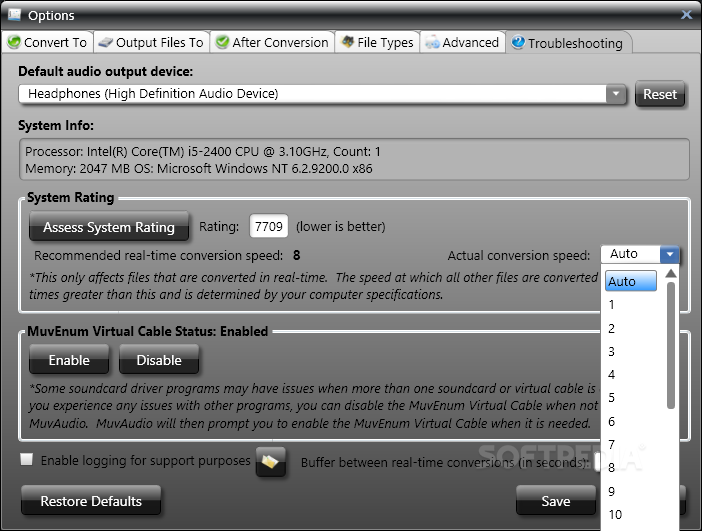The width and height of the screenshot is (702, 531).
Task: Click Restore Defaults
Action: point(91,501)
